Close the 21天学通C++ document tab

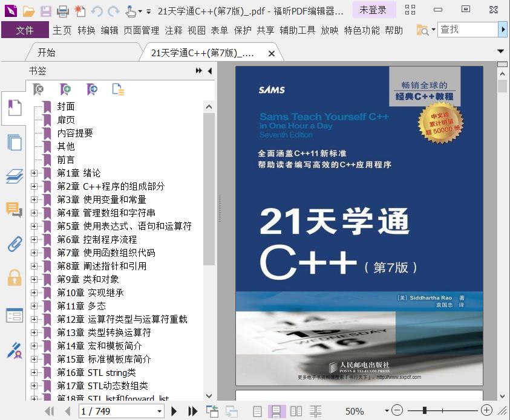point(271,54)
